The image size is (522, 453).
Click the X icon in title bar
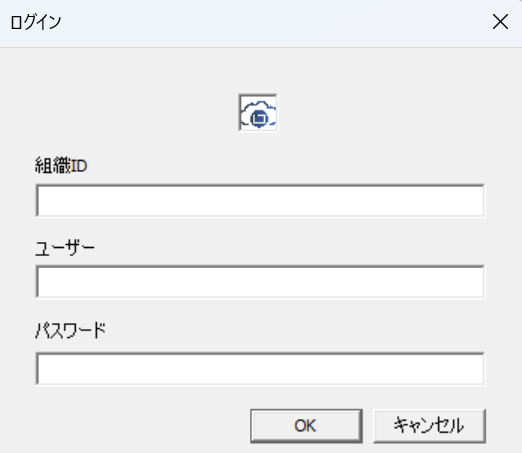click(500, 22)
